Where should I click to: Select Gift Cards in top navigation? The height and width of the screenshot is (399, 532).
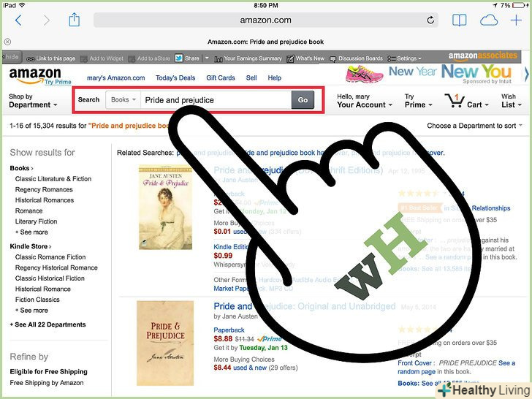[x=221, y=77]
